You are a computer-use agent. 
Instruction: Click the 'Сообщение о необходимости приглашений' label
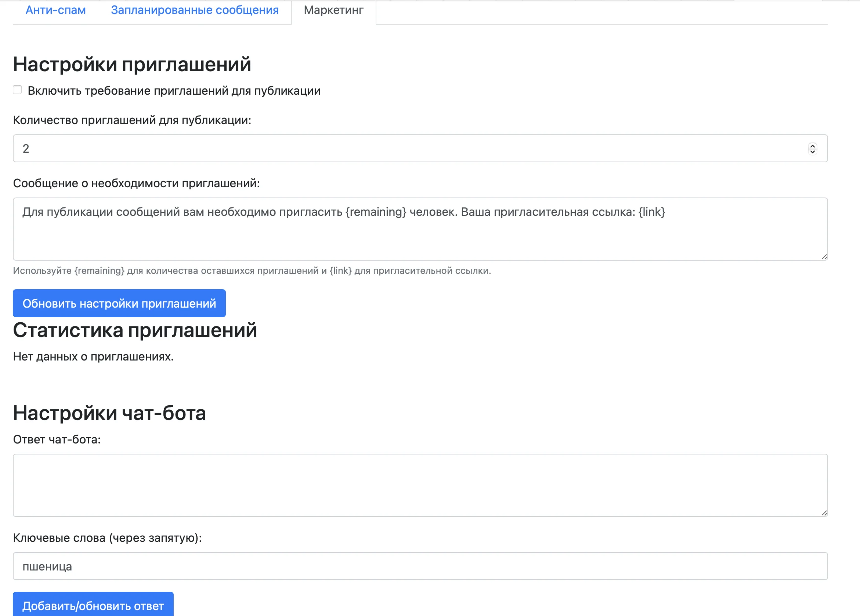(136, 184)
